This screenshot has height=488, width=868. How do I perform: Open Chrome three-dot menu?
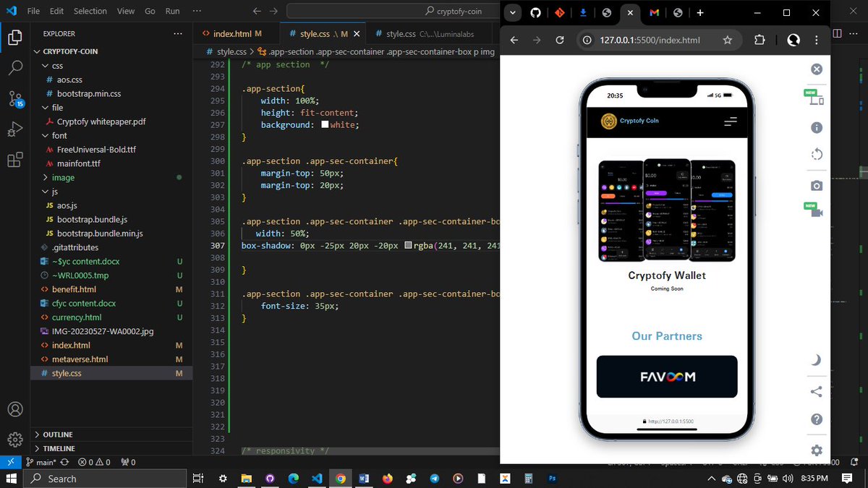(x=817, y=40)
